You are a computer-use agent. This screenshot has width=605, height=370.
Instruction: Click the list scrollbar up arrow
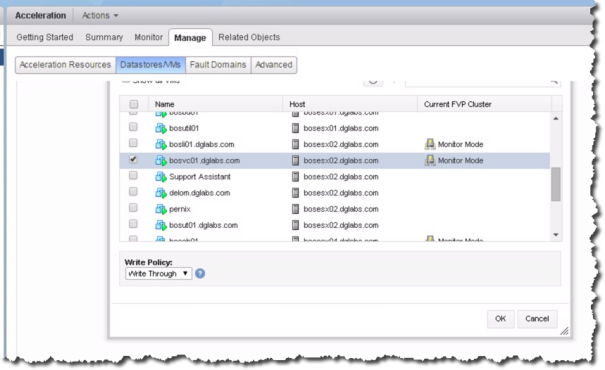click(x=556, y=118)
